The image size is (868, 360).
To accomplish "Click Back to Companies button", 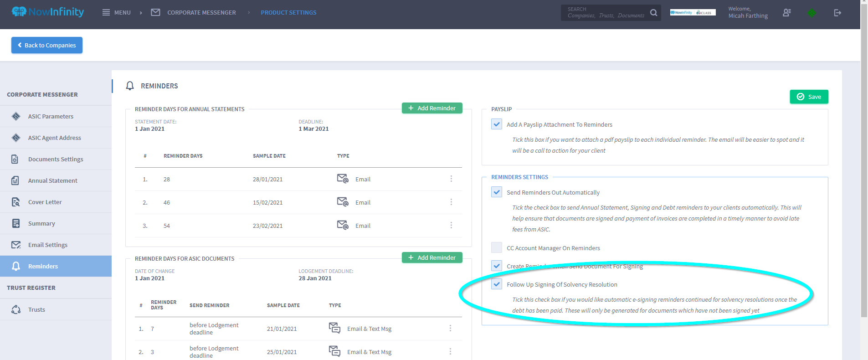I will click(x=47, y=45).
